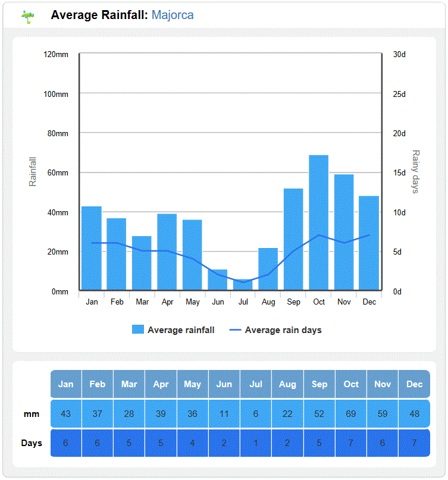The height and width of the screenshot is (480, 448).
Task: Toggle the Average rain days legend line
Action: [x=235, y=330]
